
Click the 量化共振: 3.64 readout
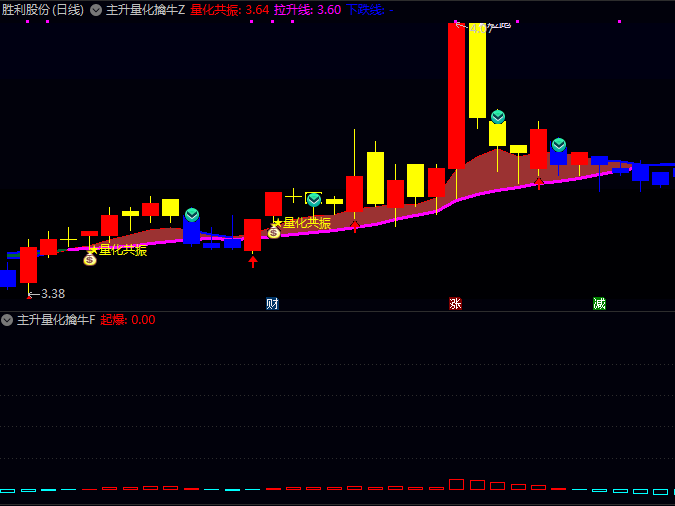pyautogui.click(x=230, y=10)
